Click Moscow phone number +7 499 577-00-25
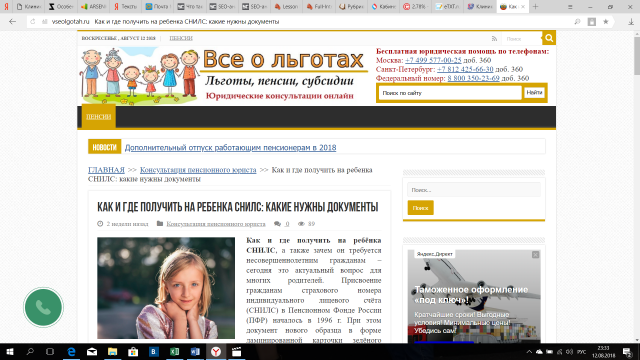This screenshot has height=360, width=640. [x=433, y=60]
